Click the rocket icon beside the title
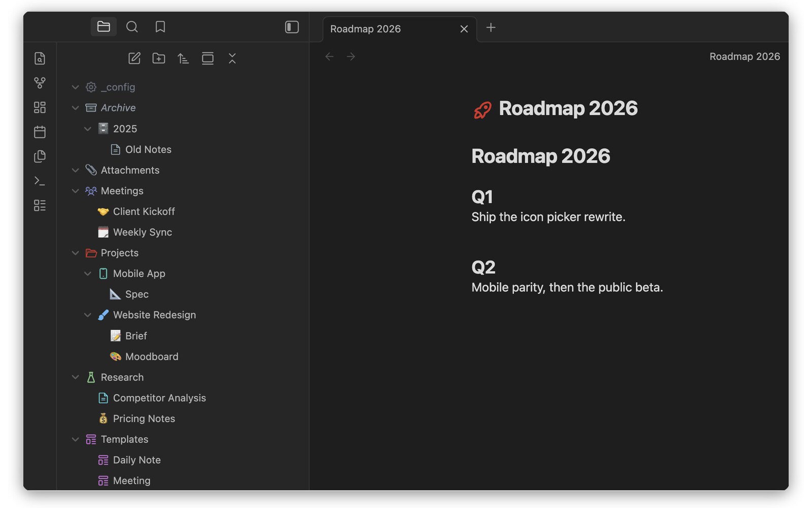This screenshot has height=508, width=812. (x=482, y=110)
